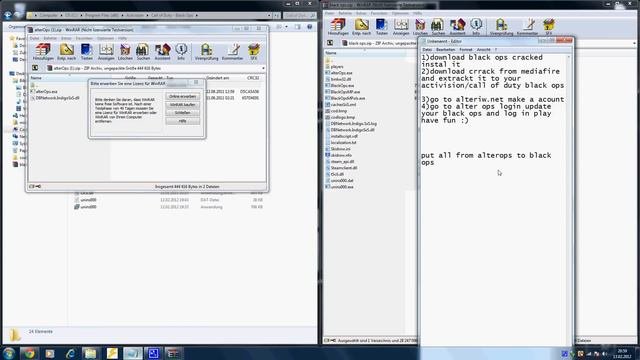Image resolution: width=640 pixels, height=360 pixels.
Task: Click Notepad vertical scrollbar
Action: (x=570, y=199)
